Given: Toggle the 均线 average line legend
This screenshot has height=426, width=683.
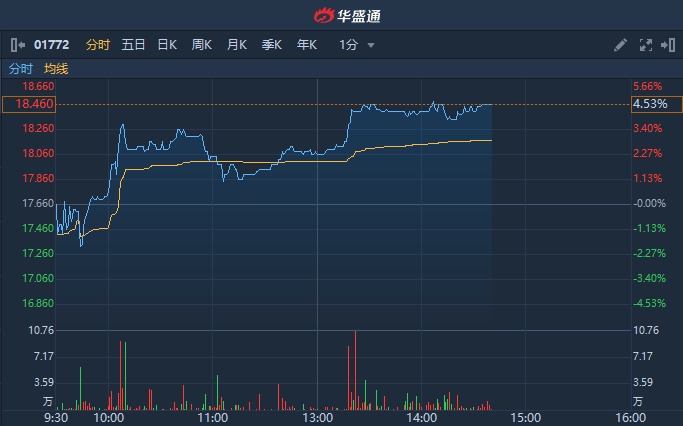Looking at the screenshot, I should coord(56,69).
